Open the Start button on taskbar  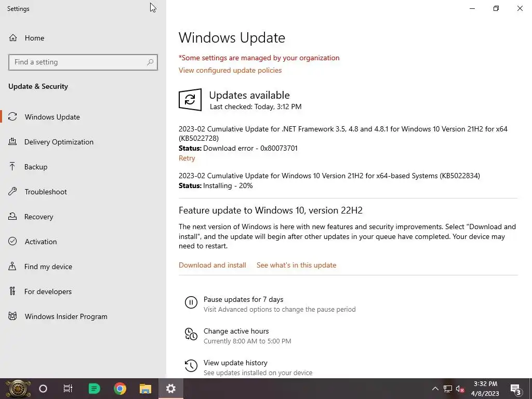click(x=18, y=389)
